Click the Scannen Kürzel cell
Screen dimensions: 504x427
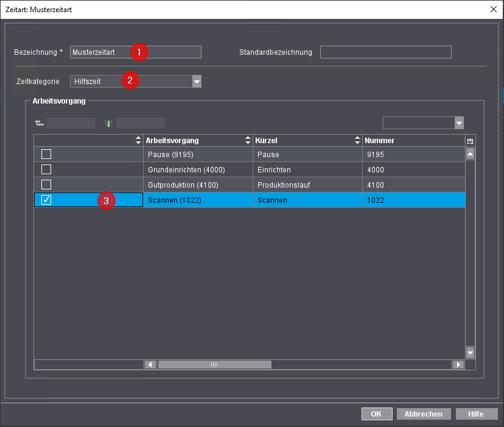307,200
